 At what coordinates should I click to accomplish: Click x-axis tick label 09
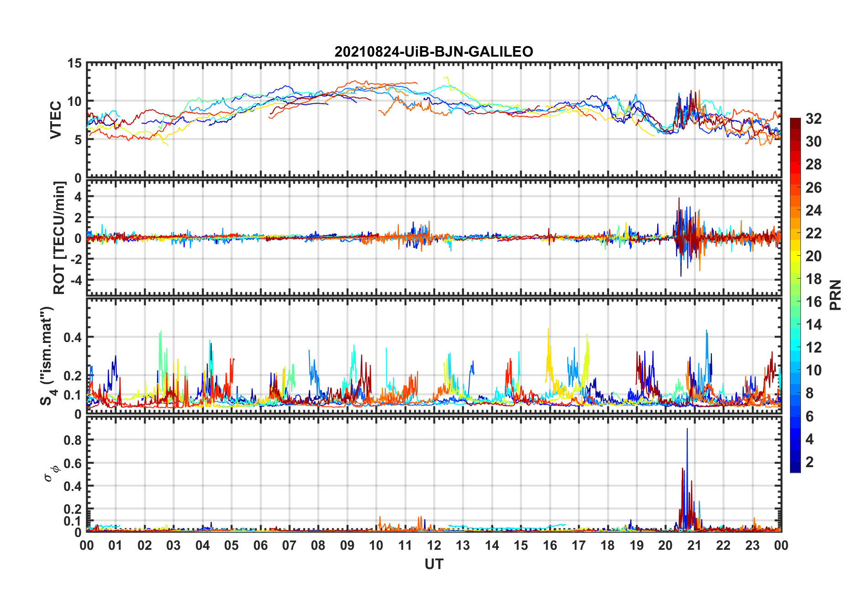point(347,545)
